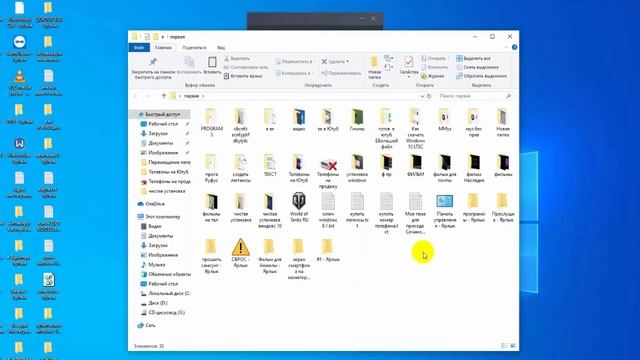The image size is (640, 360).
Task: Switch to the Вид ribbon tab
Action: [x=221, y=47]
